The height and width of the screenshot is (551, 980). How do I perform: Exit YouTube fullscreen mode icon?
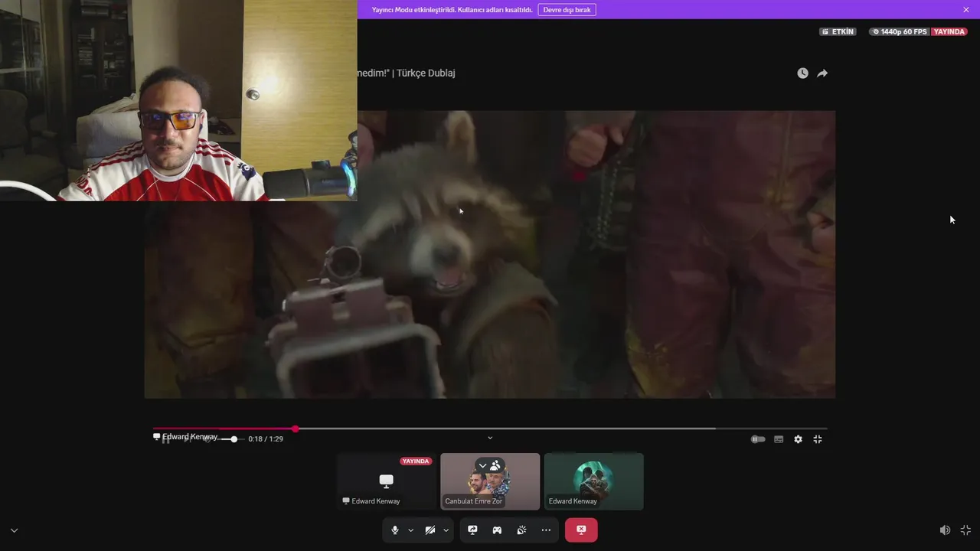[818, 439]
